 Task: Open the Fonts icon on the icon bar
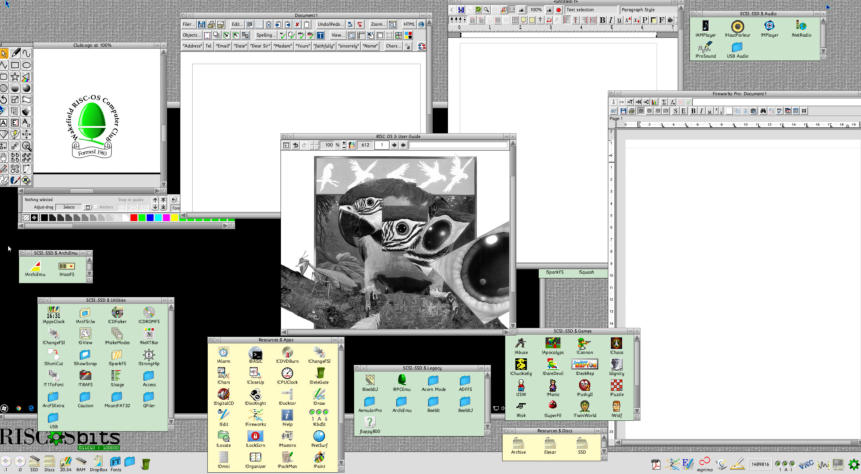[x=115, y=464]
